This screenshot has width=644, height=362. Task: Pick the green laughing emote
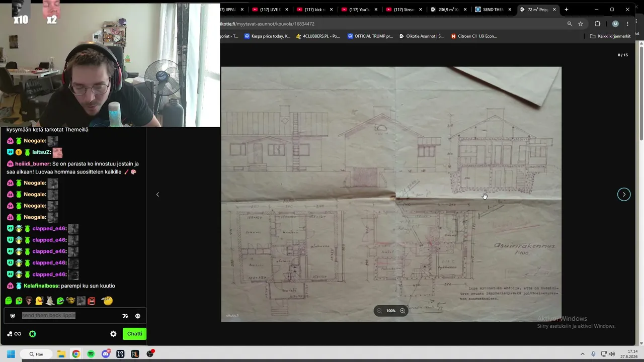click(x=60, y=301)
